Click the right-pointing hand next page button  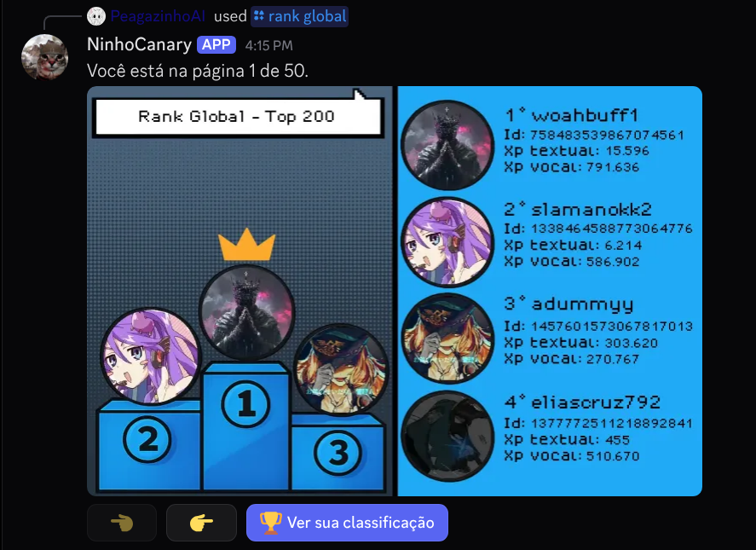pos(201,523)
